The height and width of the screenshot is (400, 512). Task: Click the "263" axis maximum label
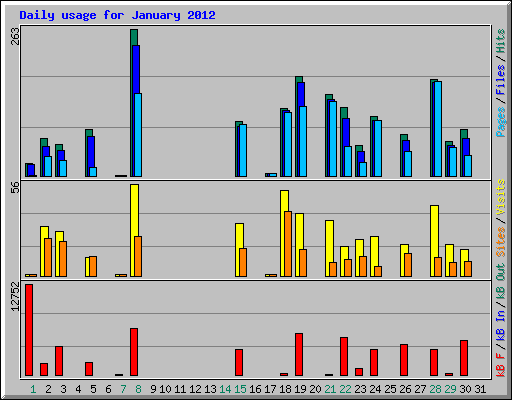pyautogui.click(x=15, y=36)
